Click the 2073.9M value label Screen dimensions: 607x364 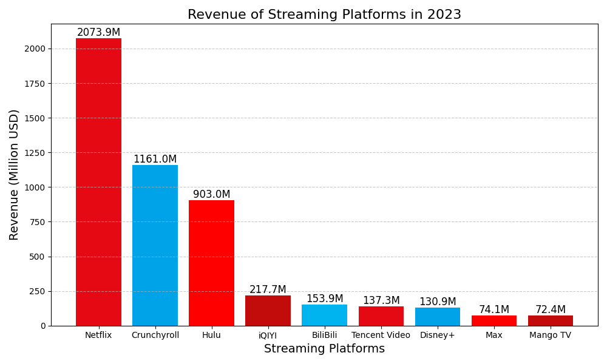(x=99, y=32)
